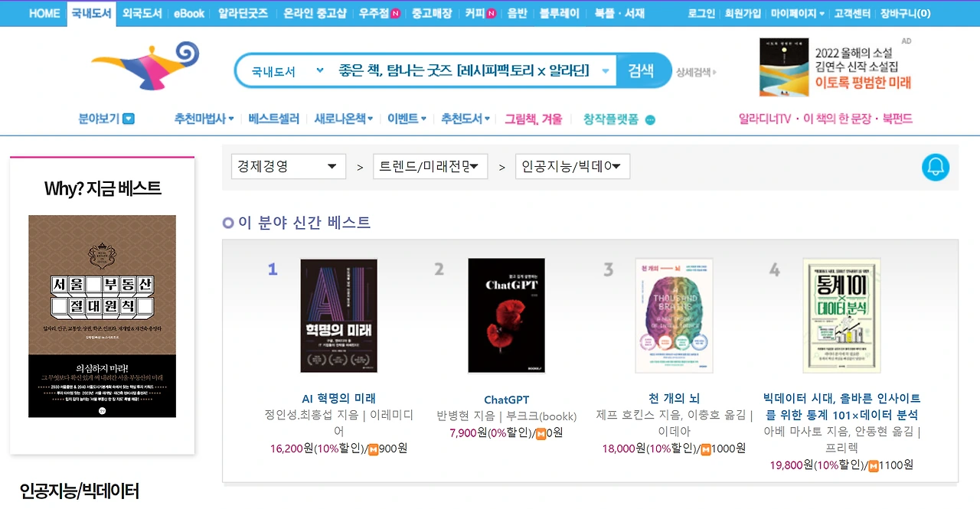The height and width of the screenshot is (509, 980).
Task: Open AI 혁명의 미래 book cover
Action: (338, 315)
